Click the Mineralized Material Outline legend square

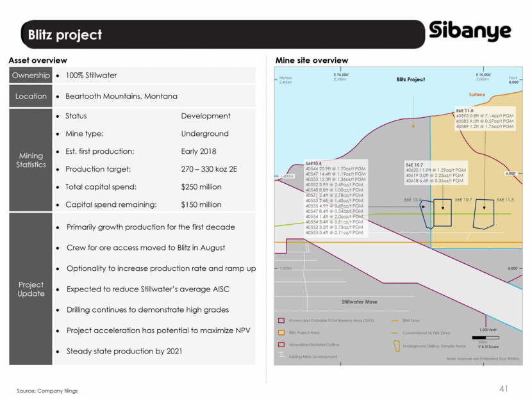coord(281,345)
